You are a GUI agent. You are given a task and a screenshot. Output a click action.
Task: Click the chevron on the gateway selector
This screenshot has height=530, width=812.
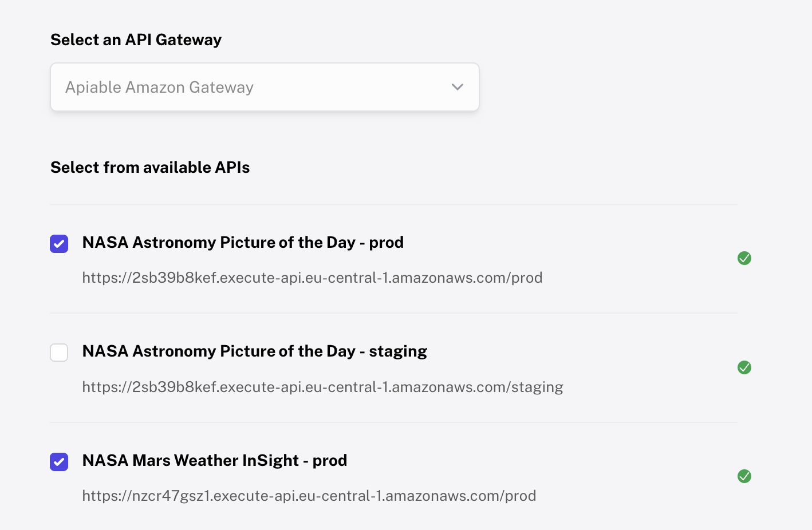457,87
